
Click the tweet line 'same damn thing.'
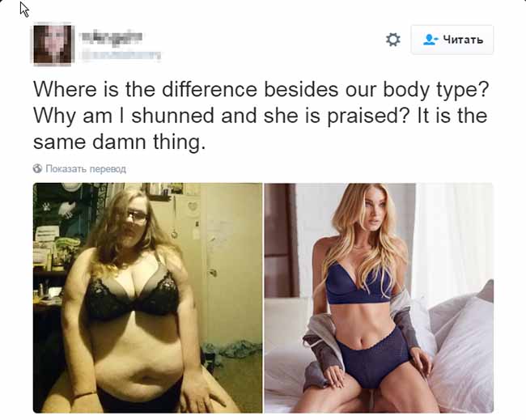[119, 142]
